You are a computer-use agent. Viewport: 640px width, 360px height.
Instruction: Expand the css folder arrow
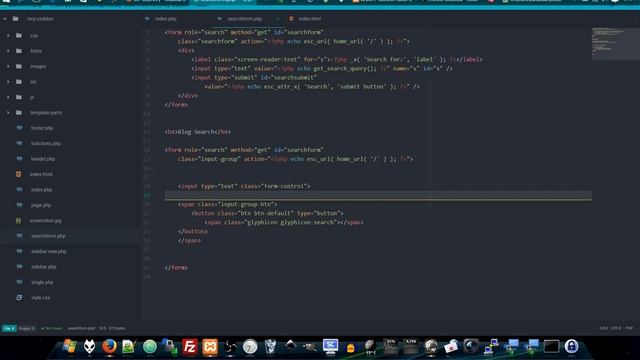point(8,36)
